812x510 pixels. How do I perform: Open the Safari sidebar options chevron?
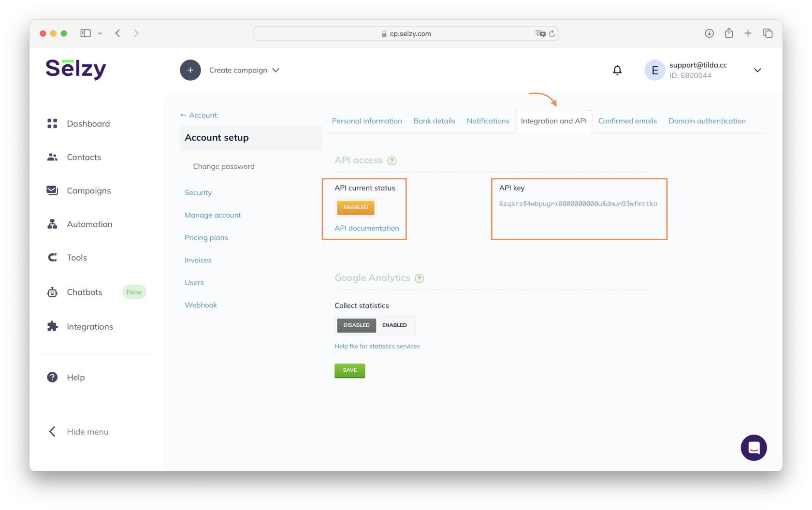tap(100, 33)
